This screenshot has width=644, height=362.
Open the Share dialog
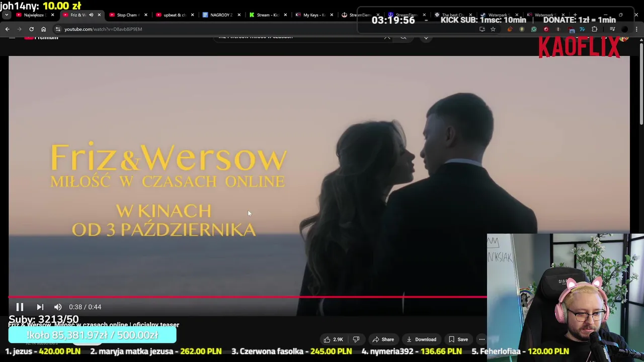[x=383, y=339]
